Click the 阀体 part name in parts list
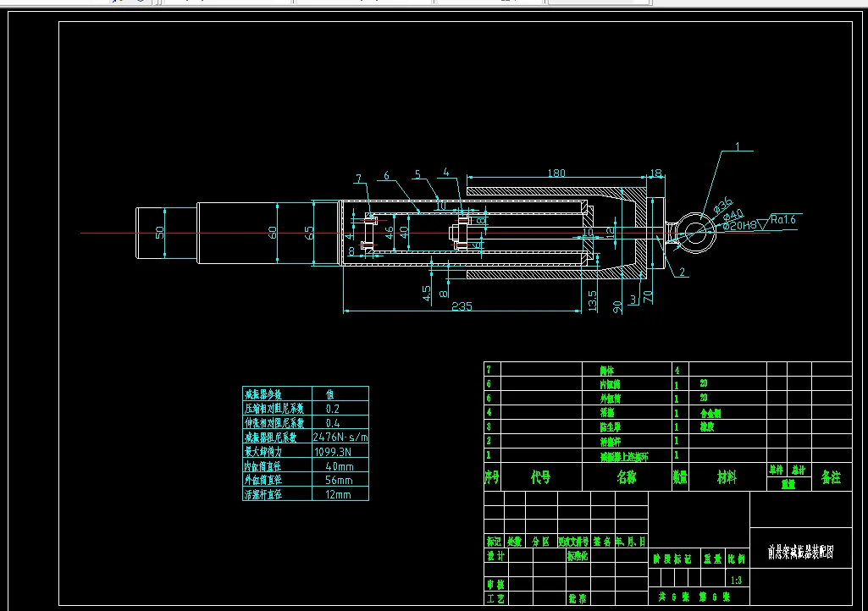Screen dimensions: 868x611 607,371
